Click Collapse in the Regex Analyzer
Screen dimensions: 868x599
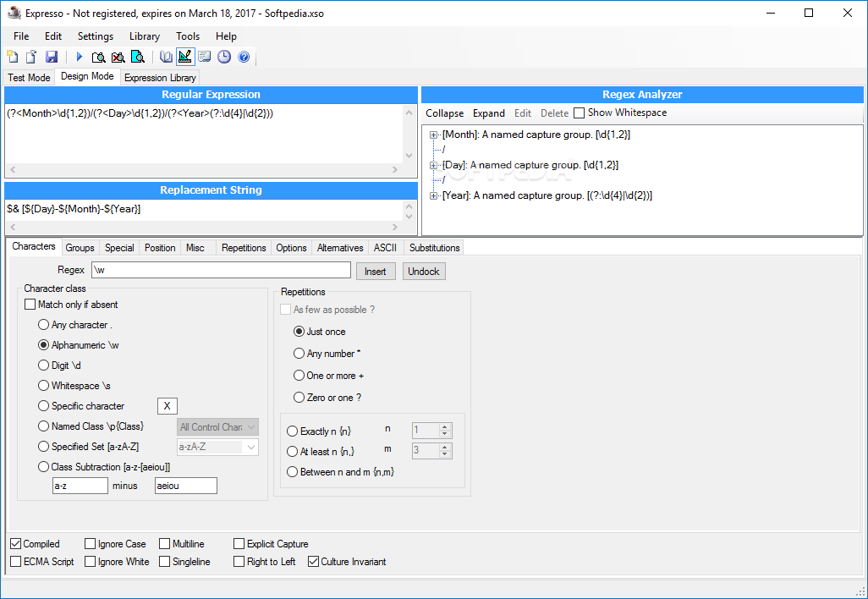[x=444, y=113]
